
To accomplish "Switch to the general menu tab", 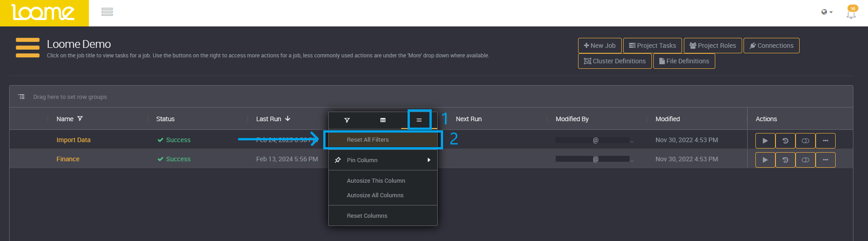I will coord(419,120).
